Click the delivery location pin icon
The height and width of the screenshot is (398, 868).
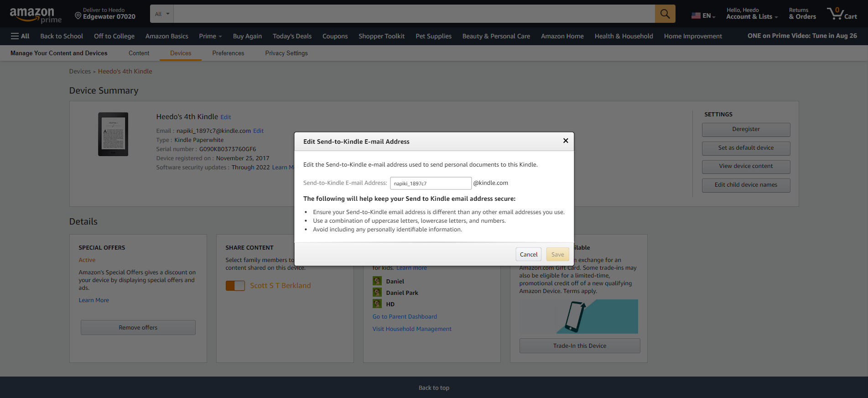pos(78,16)
